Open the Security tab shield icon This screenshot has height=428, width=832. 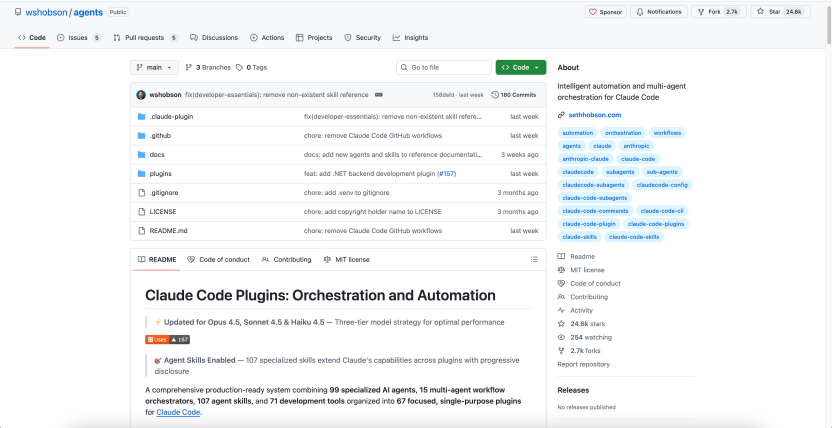348,37
